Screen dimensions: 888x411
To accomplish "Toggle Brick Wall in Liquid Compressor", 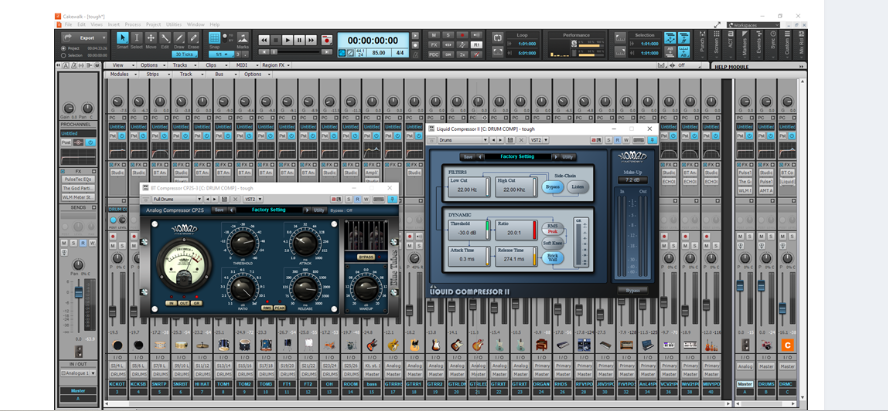I will [x=552, y=258].
